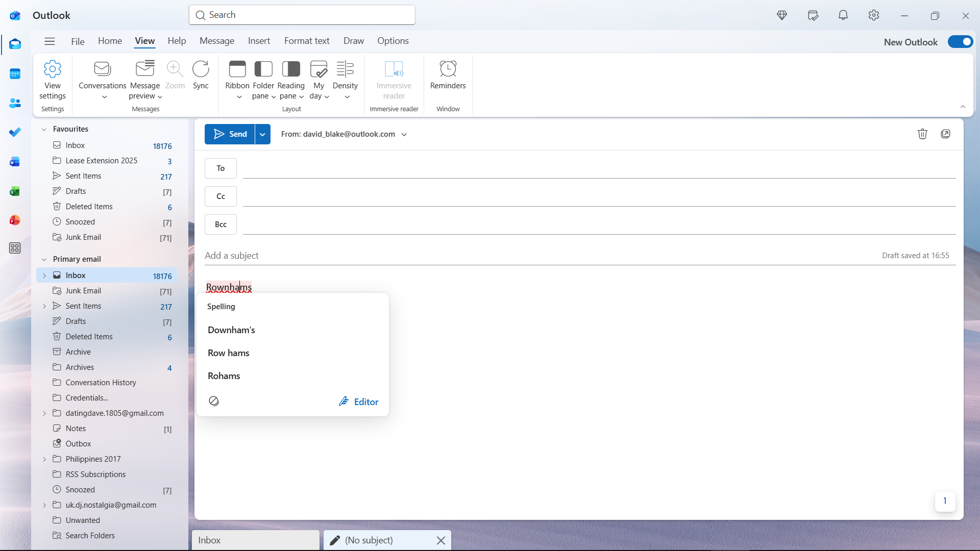980x551 pixels.
Task: Open Message preview options
Action: point(145,80)
